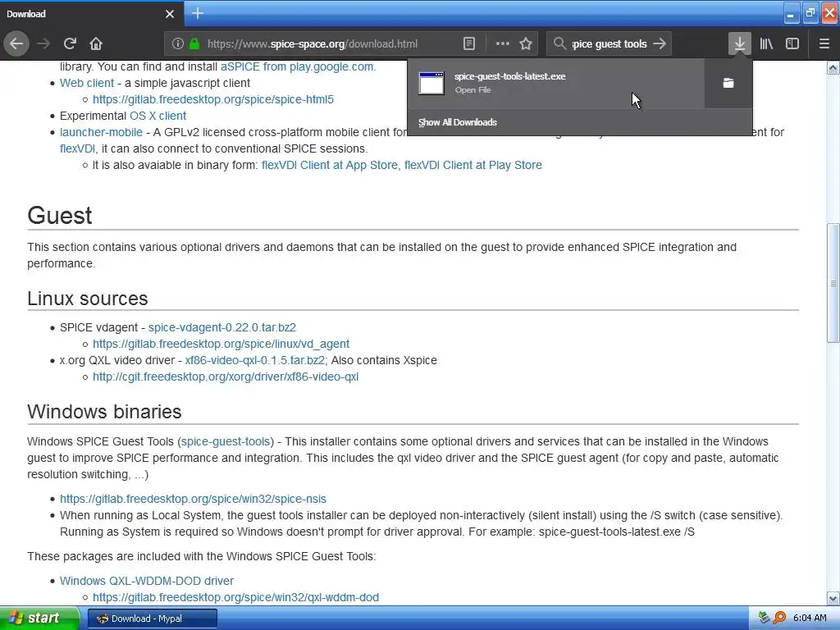Click the scrollbar down arrow

(x=833, y=598)
